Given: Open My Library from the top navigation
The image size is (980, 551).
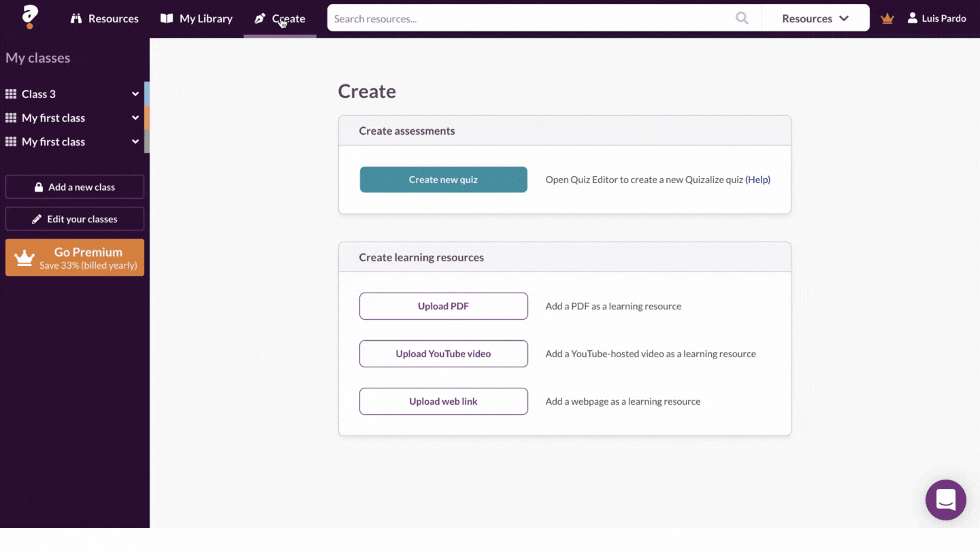Looking at the screenshot, I should (x=197, y=18).
